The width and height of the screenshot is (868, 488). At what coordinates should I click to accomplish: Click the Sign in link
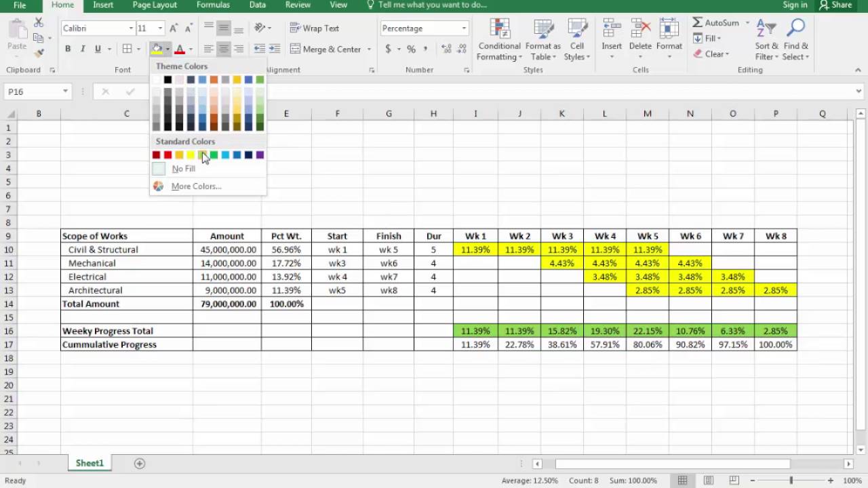[x=795, y=5]
